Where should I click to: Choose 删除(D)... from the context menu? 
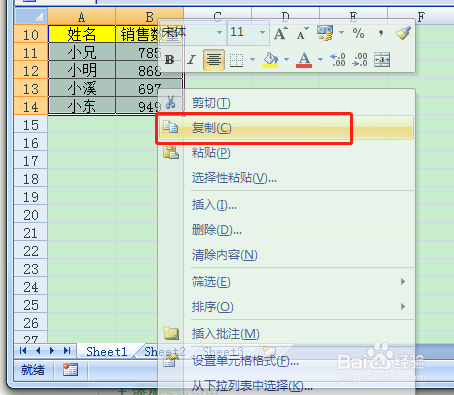(x=286, y=230)
